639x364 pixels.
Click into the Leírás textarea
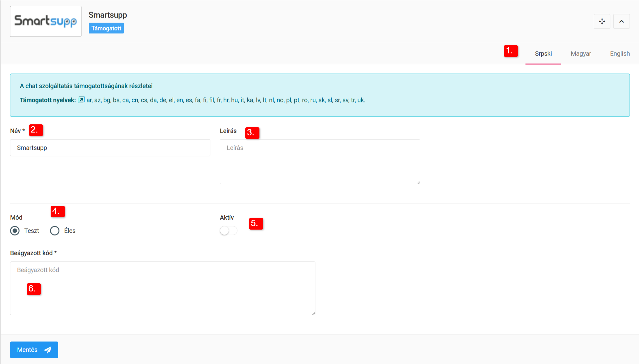[319, 162]
